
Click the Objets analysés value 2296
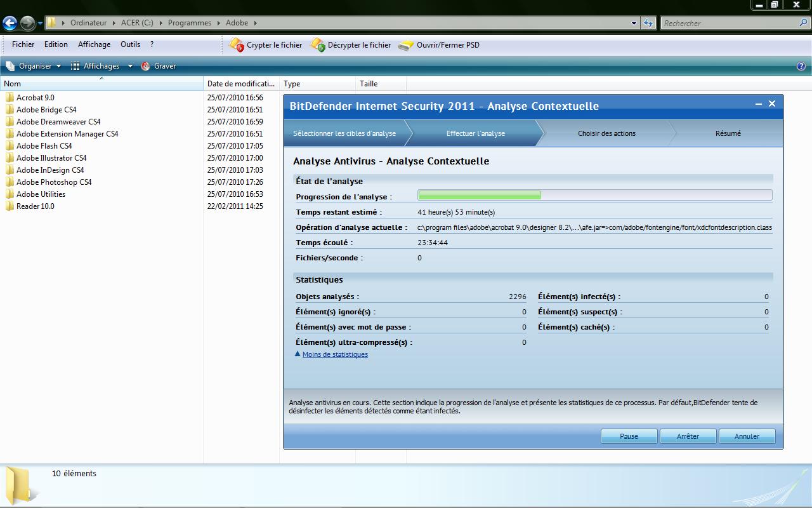(518, 297)
